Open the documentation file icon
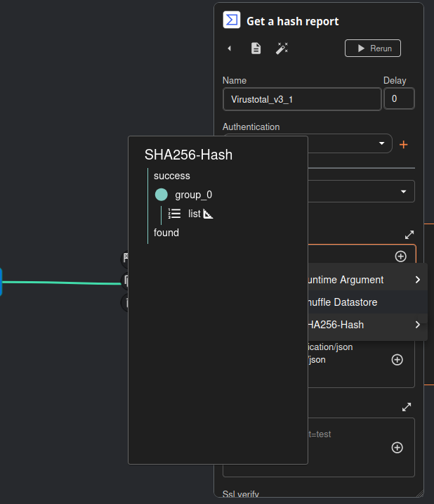The height and width of the screenshot is (504, 434). click(x=256, y=49)
